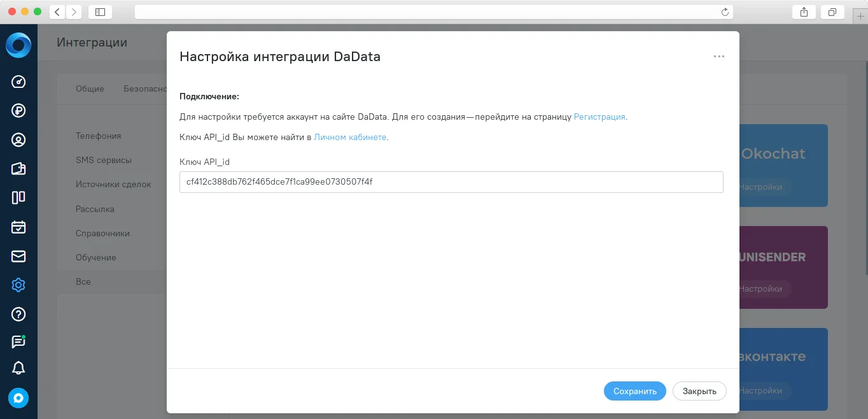Open the three-dot menu in DaData dialog
Image resolution: width=868 pixels, height=419 pixels.
(x=719, y=56)
